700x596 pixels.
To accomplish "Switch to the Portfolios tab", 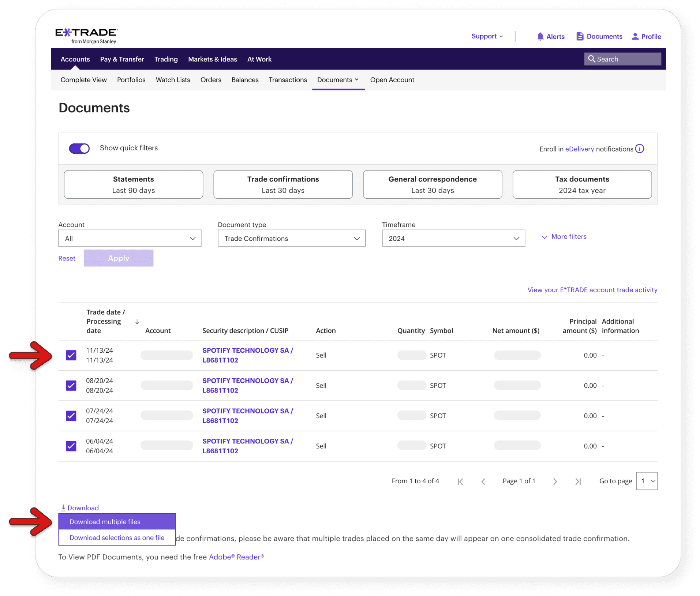I will [131, 80].
